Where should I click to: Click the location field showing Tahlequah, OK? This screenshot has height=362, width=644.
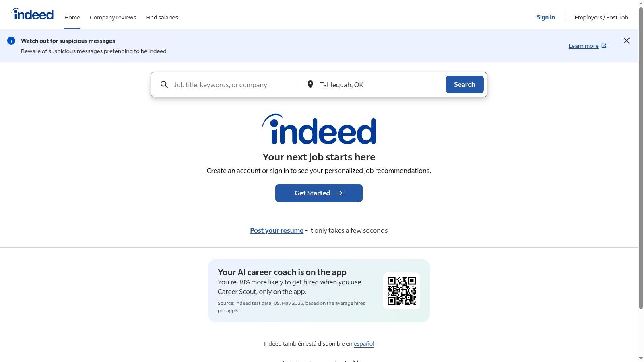pyautogui.click(x=378, y=85)
